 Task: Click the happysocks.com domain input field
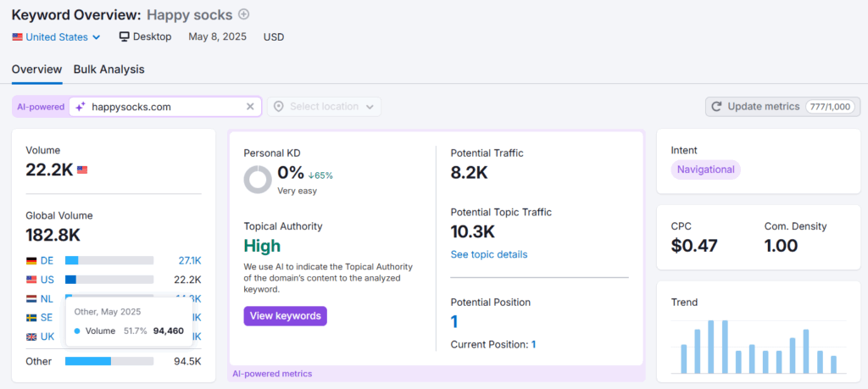pos(165,107)
